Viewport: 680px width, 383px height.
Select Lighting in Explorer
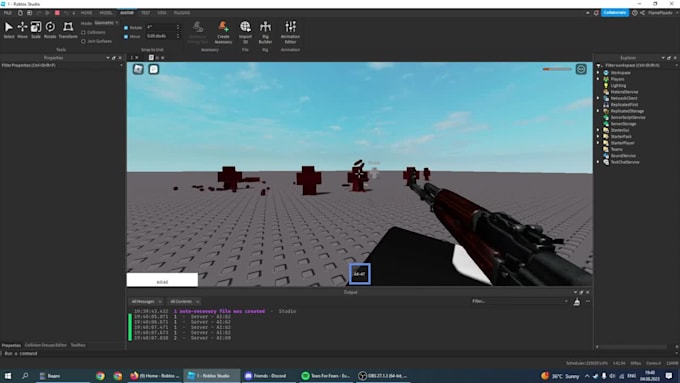[x=618, y=85]
